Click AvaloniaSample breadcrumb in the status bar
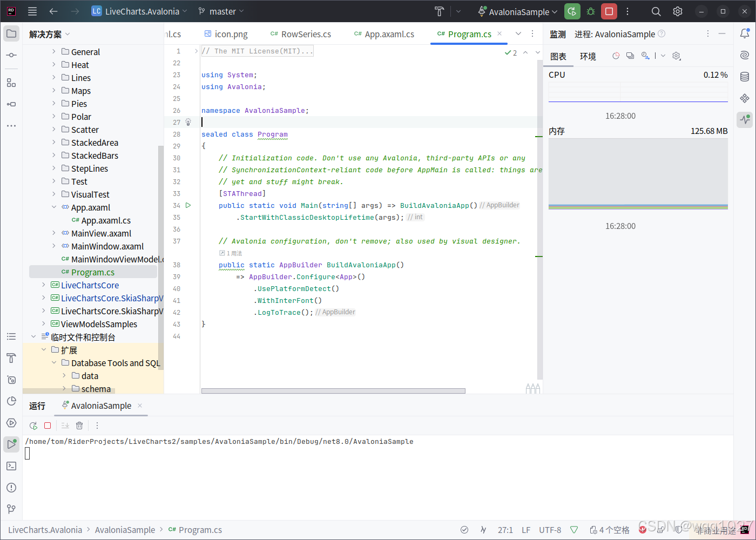This screenshot has height=540, width=756. (125, 530)
